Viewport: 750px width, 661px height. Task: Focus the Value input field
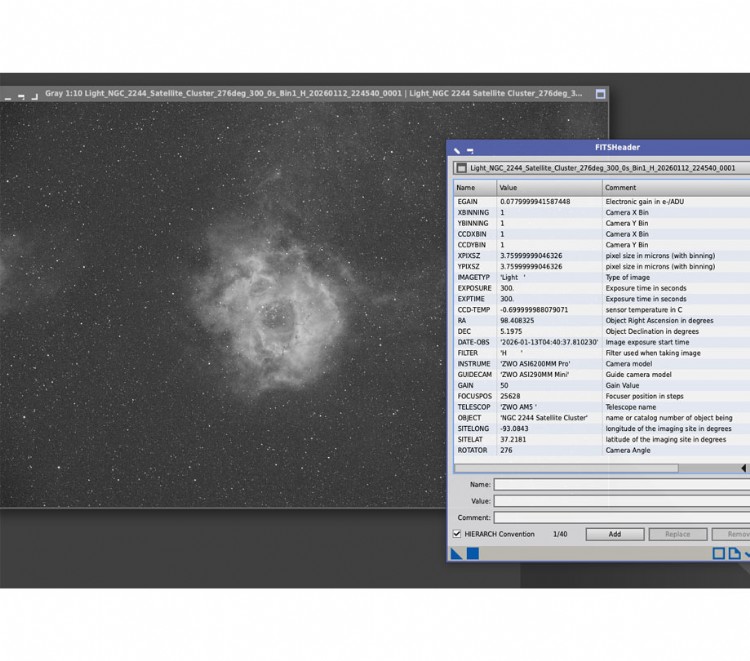(622, 501)
